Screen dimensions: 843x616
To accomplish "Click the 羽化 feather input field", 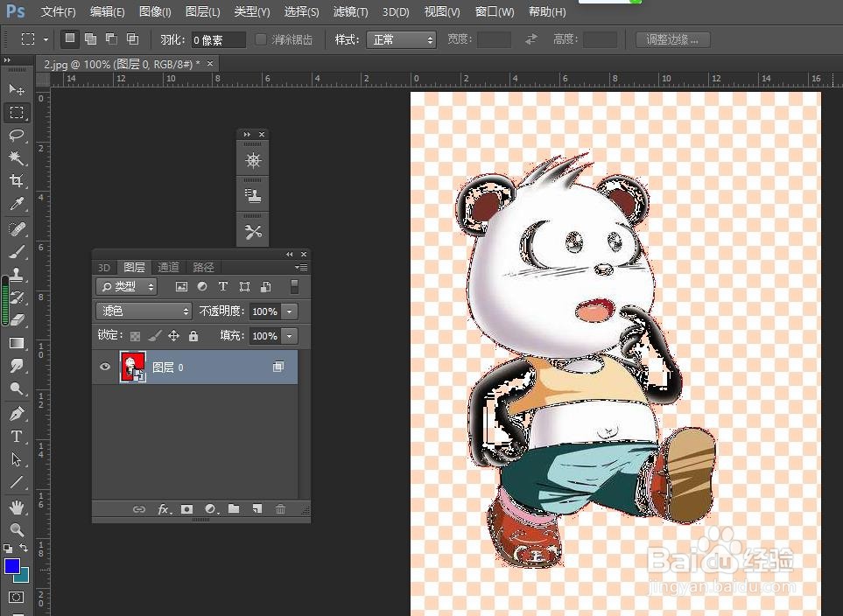I will (218, 39).
